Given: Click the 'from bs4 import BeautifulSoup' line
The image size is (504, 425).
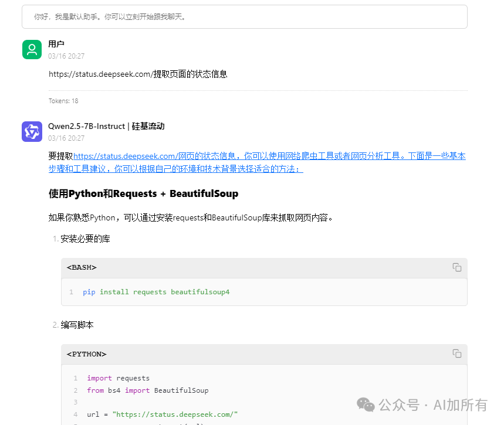Looking at the screenshot, I should (147, 390).
